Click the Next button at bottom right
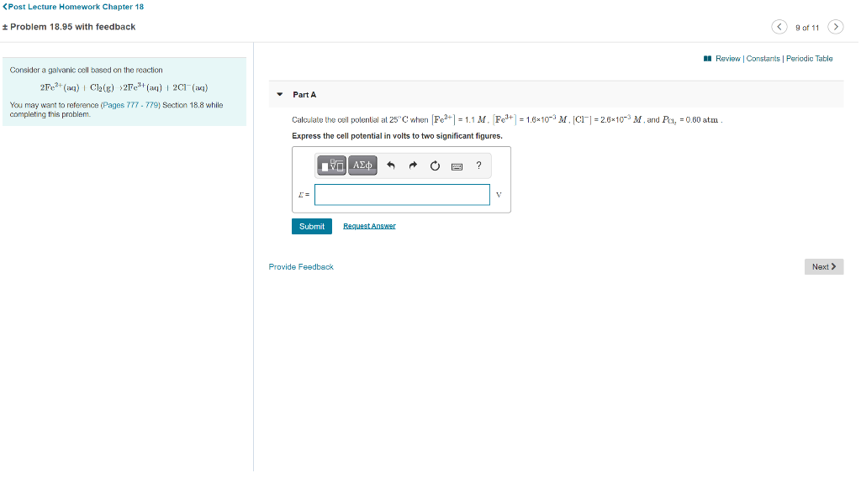The image size is (861, 504). tap(823, 265)
